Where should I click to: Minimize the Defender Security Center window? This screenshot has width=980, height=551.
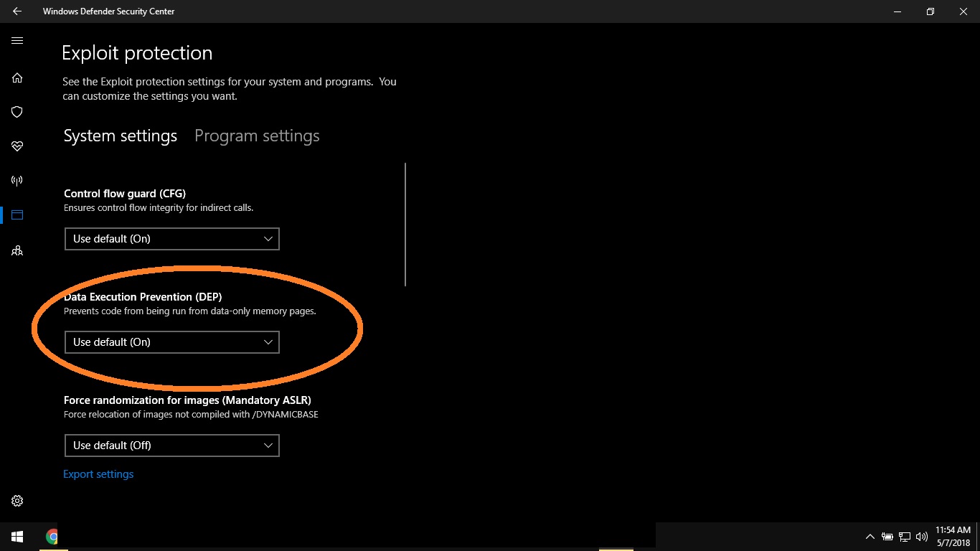coord(897,11)
